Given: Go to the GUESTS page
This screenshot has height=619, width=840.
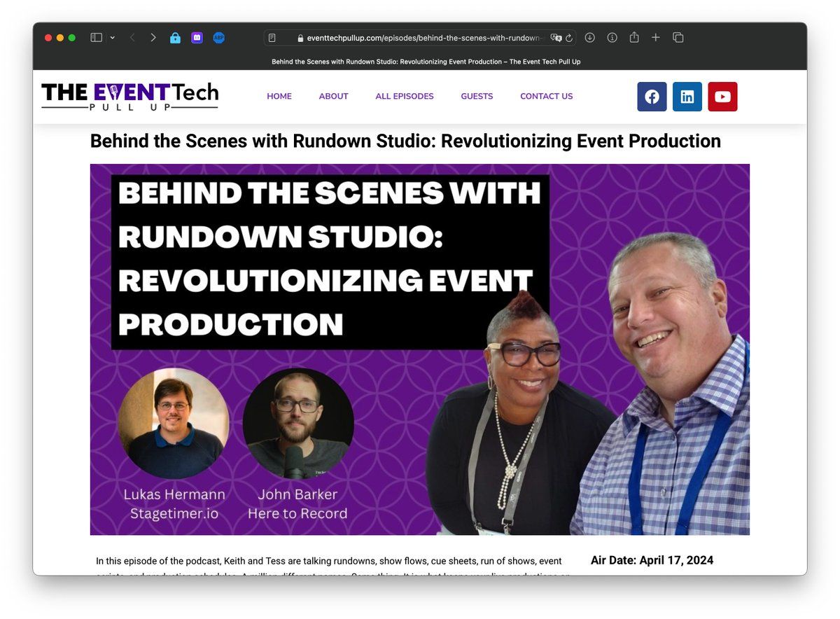Looking at the screenshot, I should tap(477, 97).
